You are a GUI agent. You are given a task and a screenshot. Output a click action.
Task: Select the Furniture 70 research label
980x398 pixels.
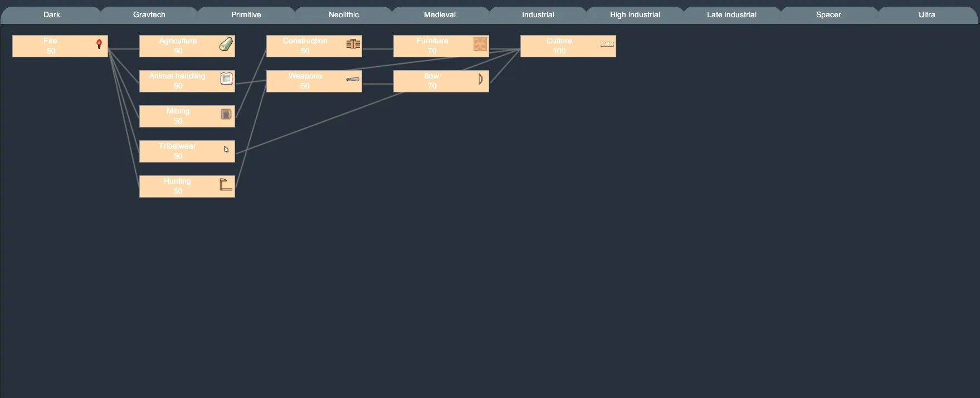click(x=432, y=46)
